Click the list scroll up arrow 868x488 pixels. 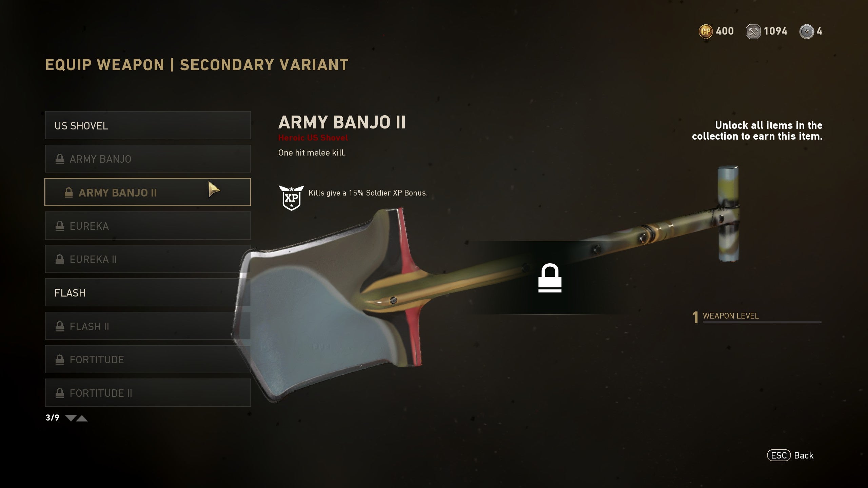coord(82,418)
